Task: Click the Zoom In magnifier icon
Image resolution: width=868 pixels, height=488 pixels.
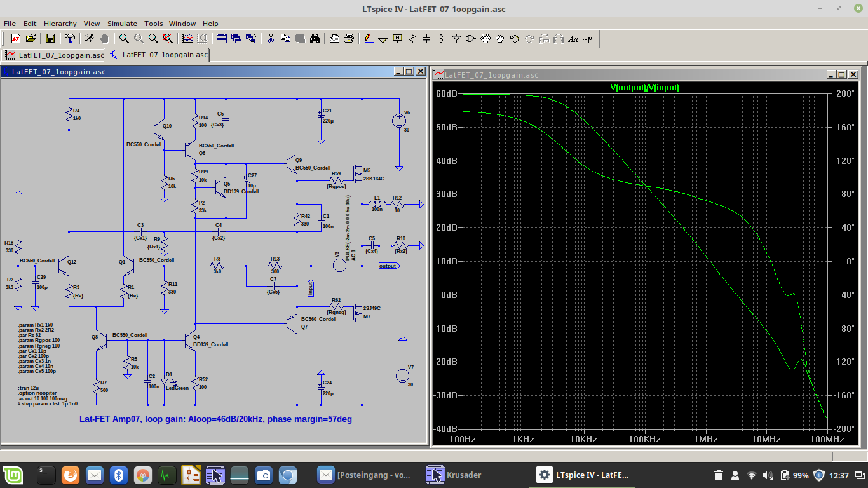Action: pos(124,39)
